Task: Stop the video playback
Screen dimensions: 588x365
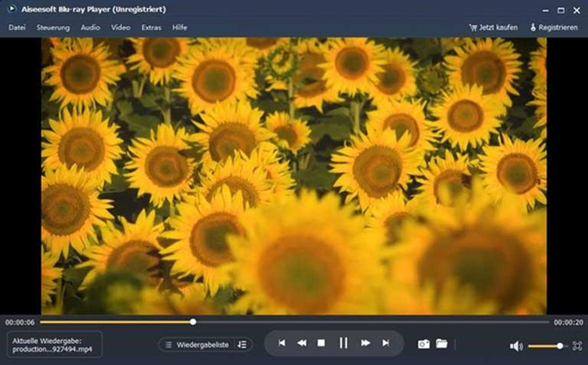Action: [x=321, y=343]
